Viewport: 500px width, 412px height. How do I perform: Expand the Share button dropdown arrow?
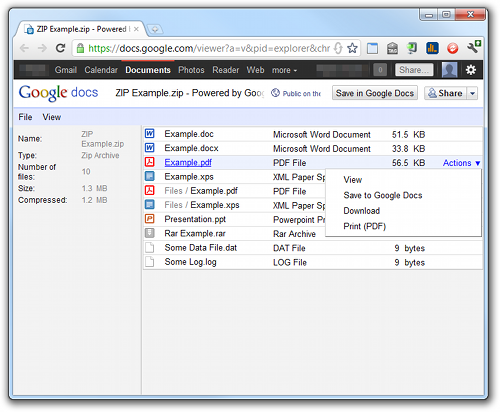point(472,93)
